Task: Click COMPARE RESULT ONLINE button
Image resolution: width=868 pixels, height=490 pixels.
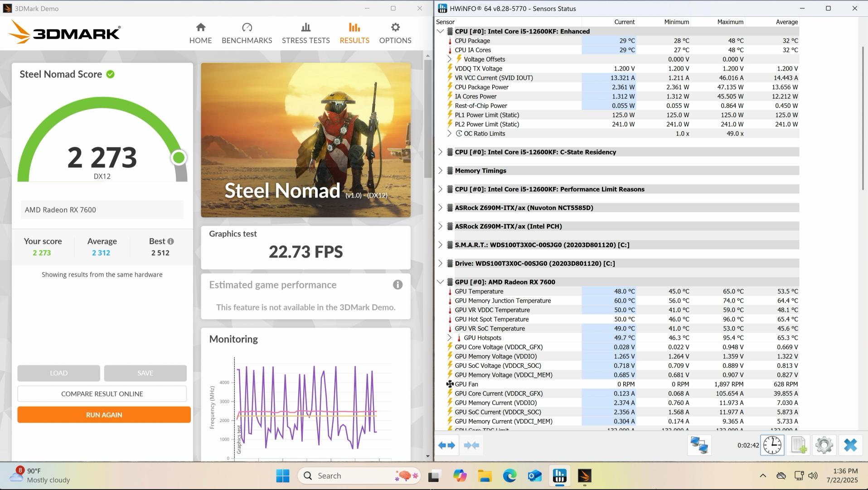Action: (x=102, y=394)
